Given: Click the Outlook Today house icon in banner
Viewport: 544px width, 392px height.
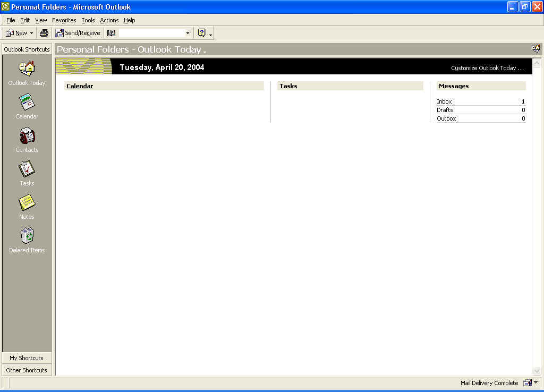Looking at the screenshot, I should [x=535, y=48].
